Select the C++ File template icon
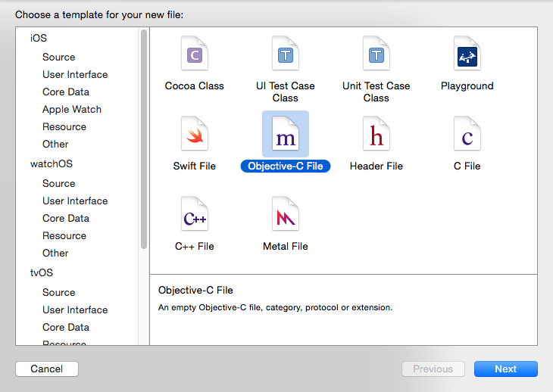This screenshot has height=392, width=553. click(x=195, y=214)
